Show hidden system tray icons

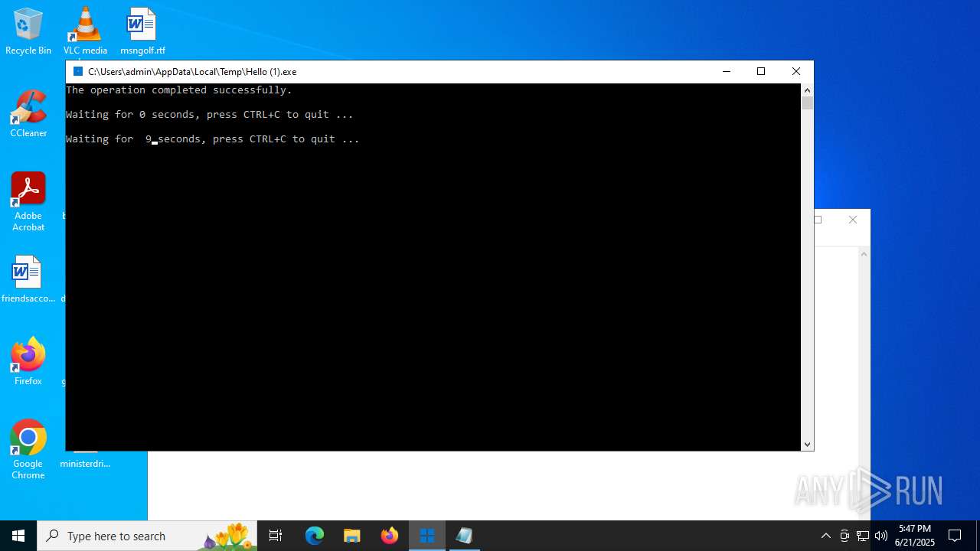pyautogui.click(x=825, y=536)
